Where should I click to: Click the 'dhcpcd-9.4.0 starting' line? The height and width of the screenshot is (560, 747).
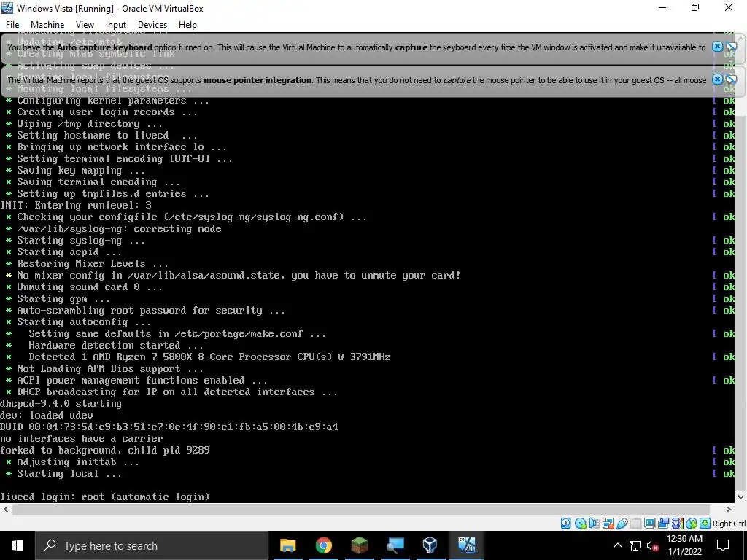tap(61, 403)
